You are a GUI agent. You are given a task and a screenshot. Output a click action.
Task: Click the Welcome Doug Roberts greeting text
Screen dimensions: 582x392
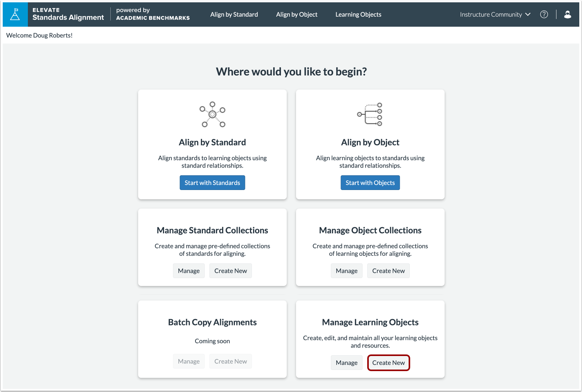39,35
